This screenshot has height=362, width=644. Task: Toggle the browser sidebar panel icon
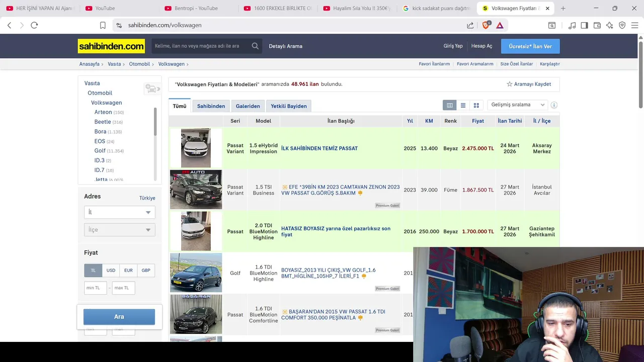[x=584, y=25]
